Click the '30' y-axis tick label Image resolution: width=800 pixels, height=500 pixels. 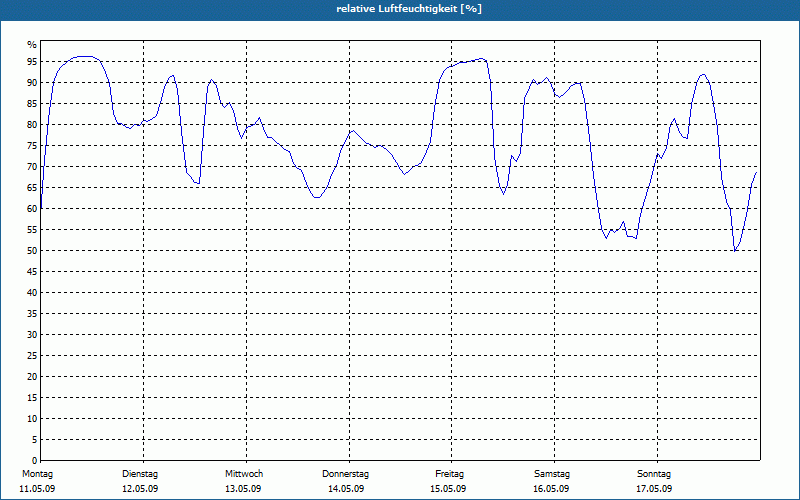tap(32, 335)
